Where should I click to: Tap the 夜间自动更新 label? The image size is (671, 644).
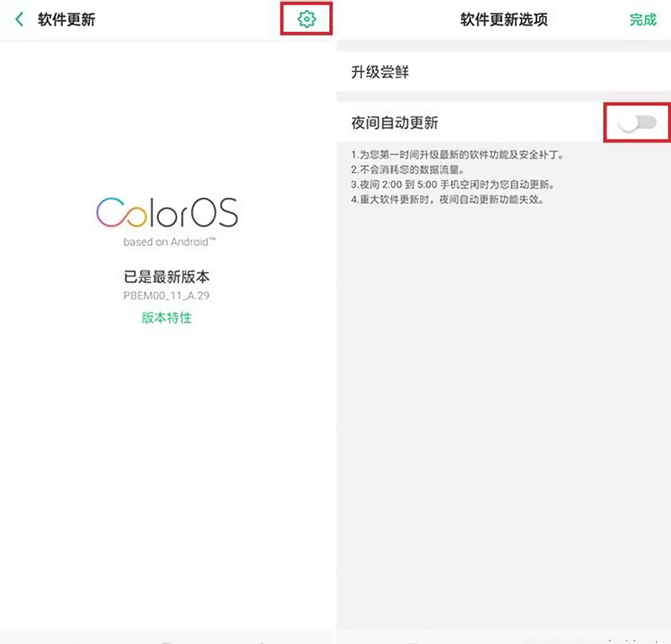coord(395,123)
